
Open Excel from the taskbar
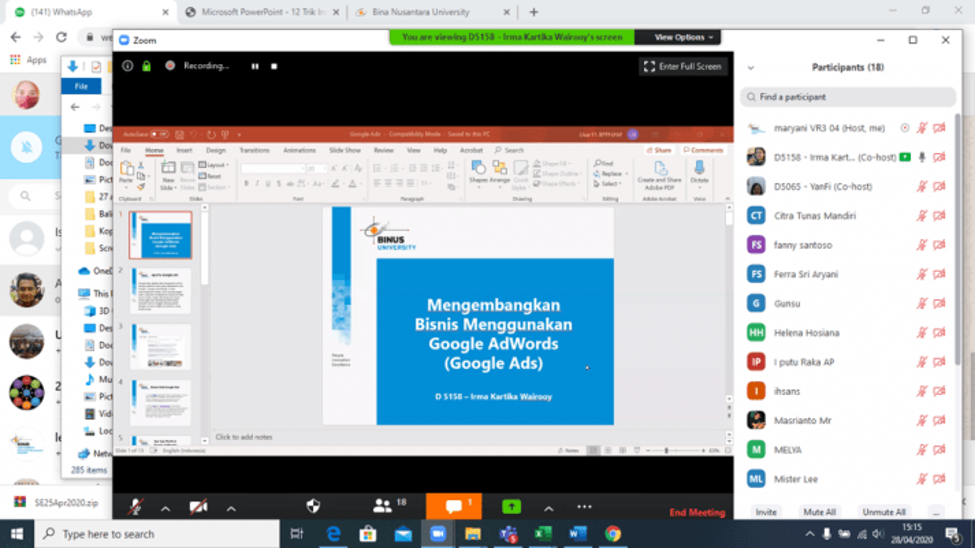click(x=542, y=534)
